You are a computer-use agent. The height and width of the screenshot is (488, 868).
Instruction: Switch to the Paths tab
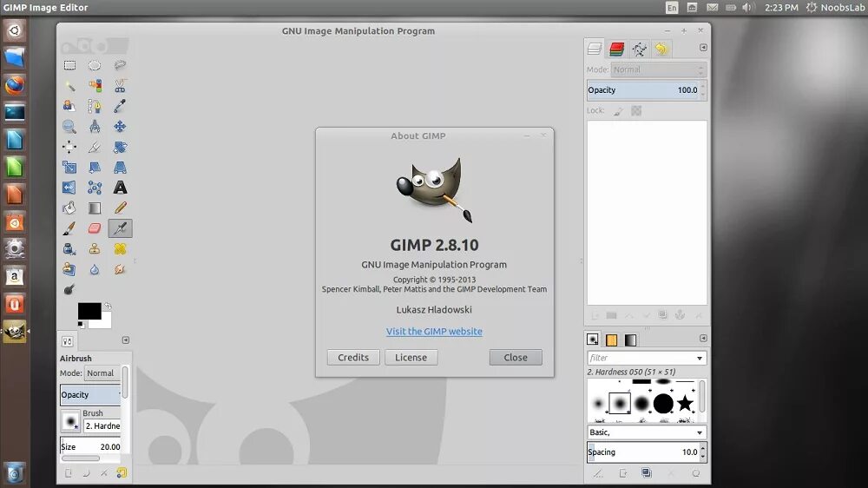click(640, 49)
